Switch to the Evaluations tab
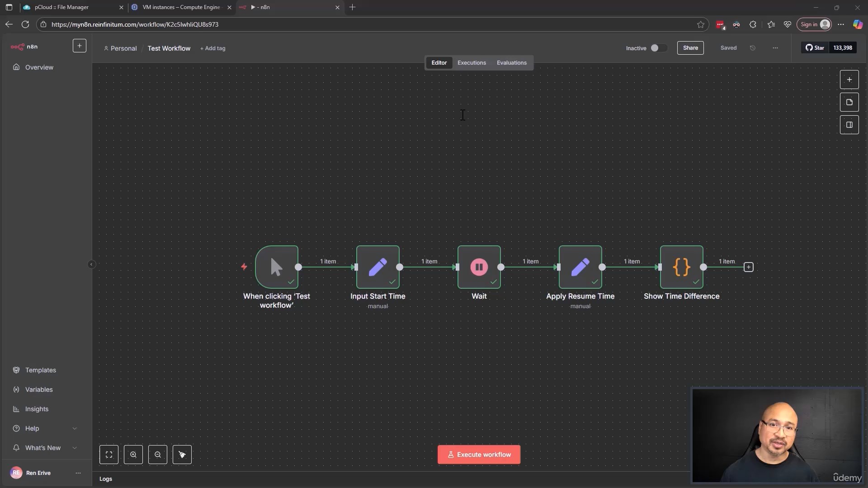Screen dimensions: 868x488 click(x=511, y=63)
